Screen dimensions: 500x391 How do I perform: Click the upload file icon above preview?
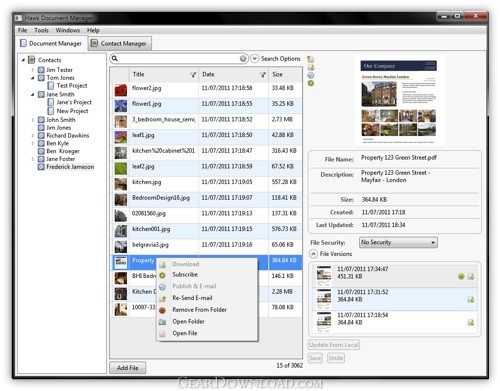click(310, 59)
